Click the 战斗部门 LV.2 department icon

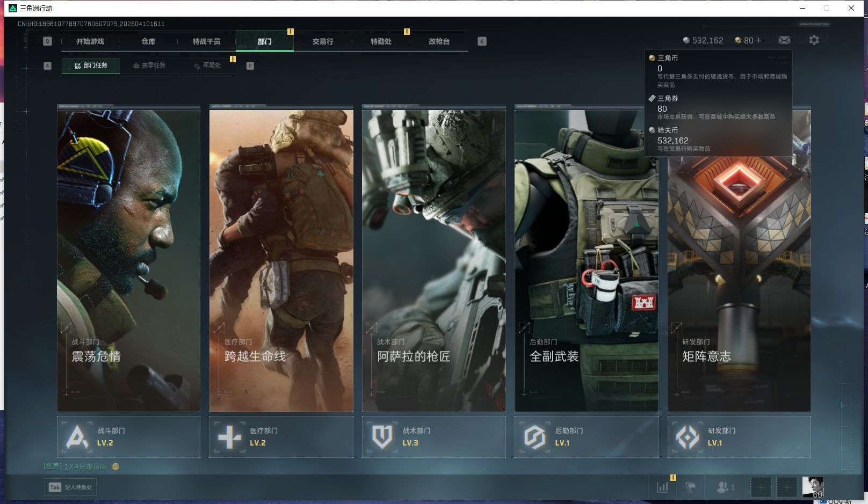77,437
